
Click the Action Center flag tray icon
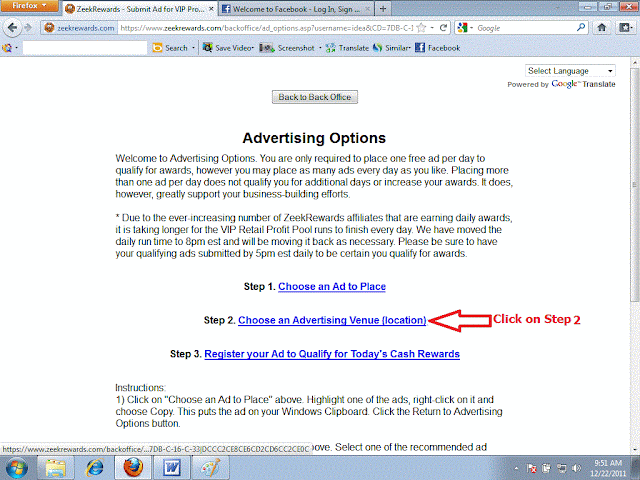tap(531, 468)
